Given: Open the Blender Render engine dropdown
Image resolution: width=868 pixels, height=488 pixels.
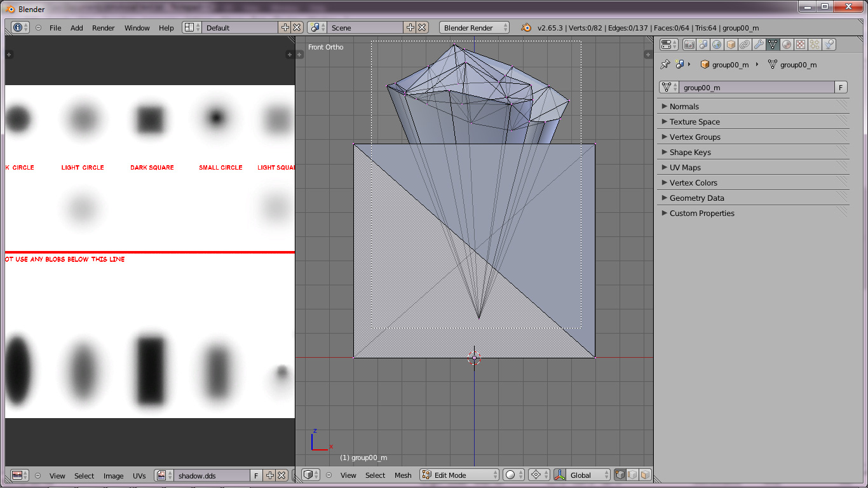Looking at the screenshot, I should pyautogui.click(x=474, y=28).
